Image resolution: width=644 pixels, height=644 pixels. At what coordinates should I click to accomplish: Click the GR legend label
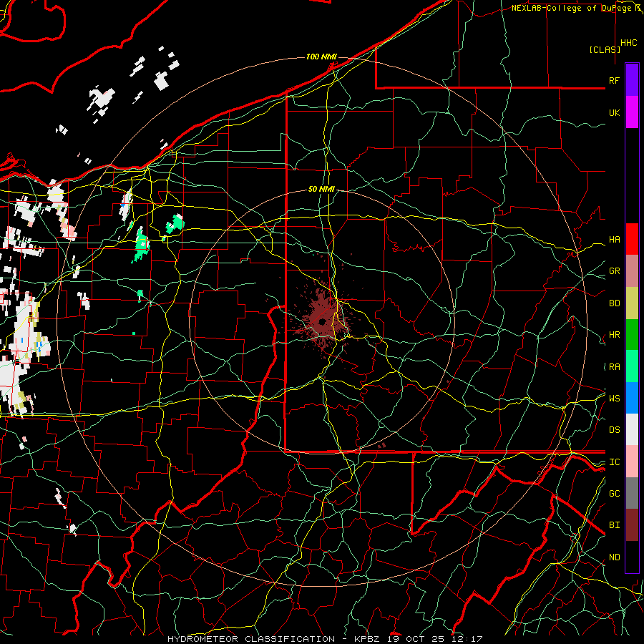tap(614, 271)
